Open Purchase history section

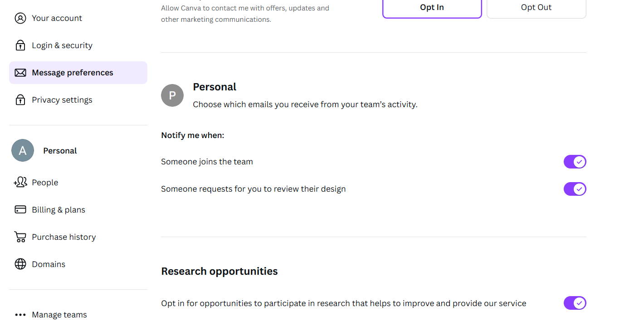tap(64, 237)
